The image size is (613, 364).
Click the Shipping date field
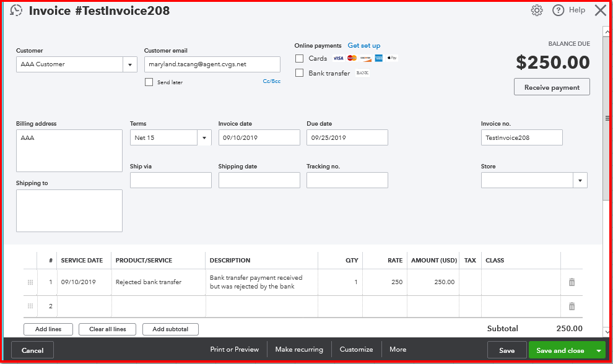coord(259,180)
